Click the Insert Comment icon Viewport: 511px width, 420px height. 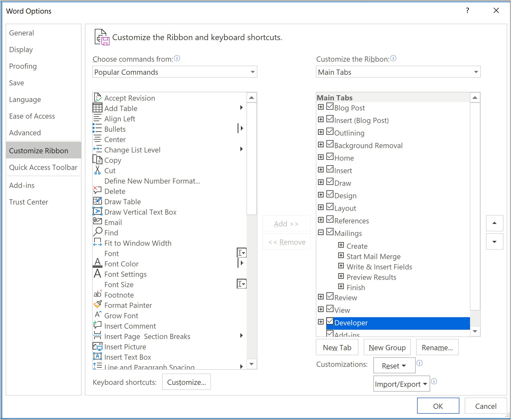tap(98, 325)
